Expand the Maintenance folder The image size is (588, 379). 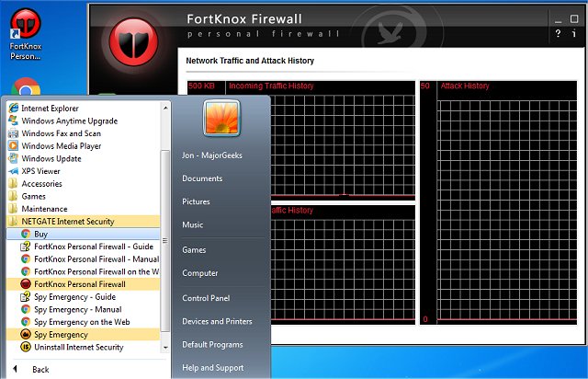83,209
